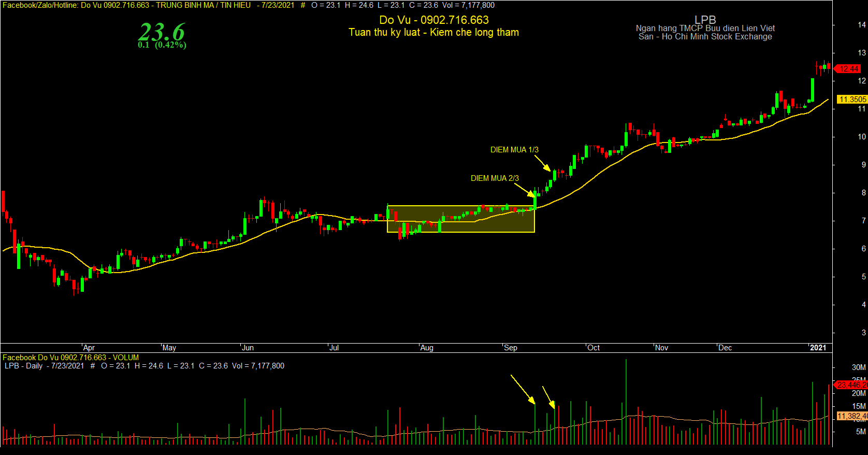Click the tallest green volume bar in October
The height and width of the screenshot is (455, 868).
[626, 402]
